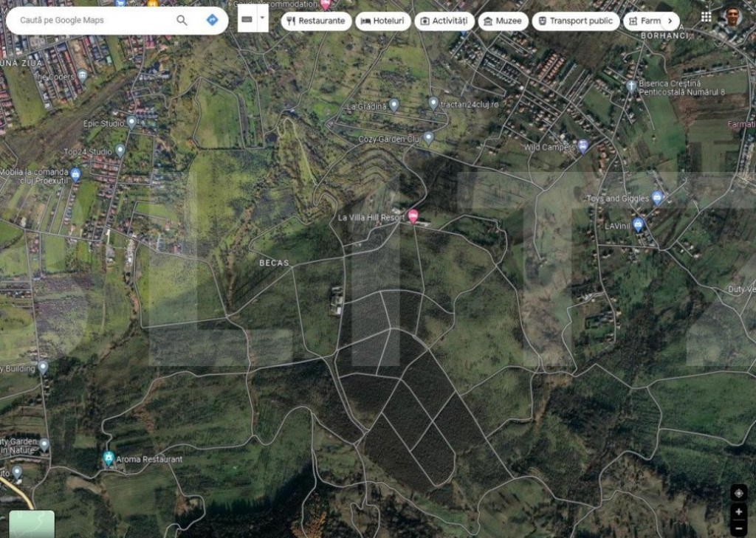The height and width of the screenshot is (538, 756).
Task: Zoom in with the plus button
Action: [738, 511]
